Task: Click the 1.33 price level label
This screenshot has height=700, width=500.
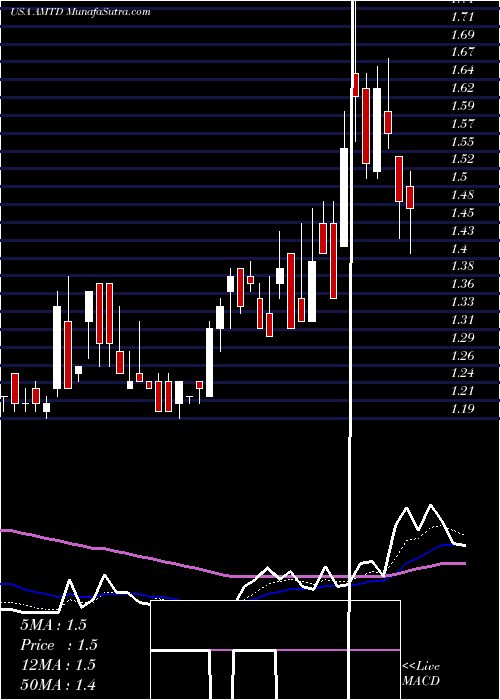Action: pyautogui.click(x=462, y=302)
